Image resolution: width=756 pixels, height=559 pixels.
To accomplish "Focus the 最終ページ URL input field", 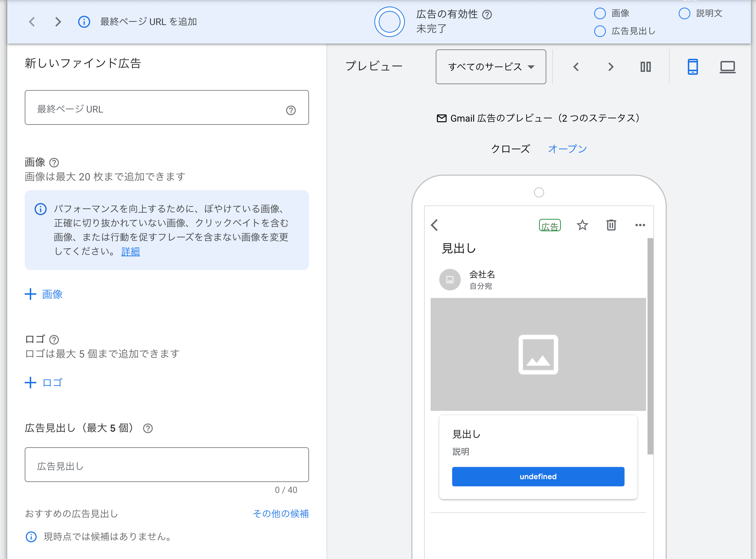I will coord(167,107).
